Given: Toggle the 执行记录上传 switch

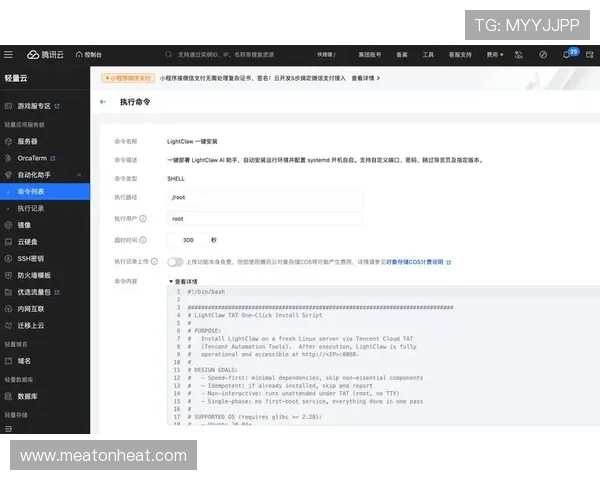Looking at the screenshot, I should pyautogui.click(x=175, y=262).
